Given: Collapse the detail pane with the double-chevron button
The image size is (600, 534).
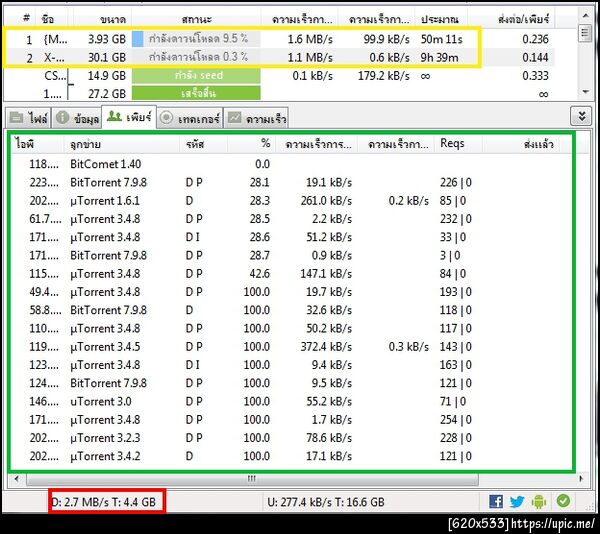Looking at the screenshot, I should (x=582, y=116).
